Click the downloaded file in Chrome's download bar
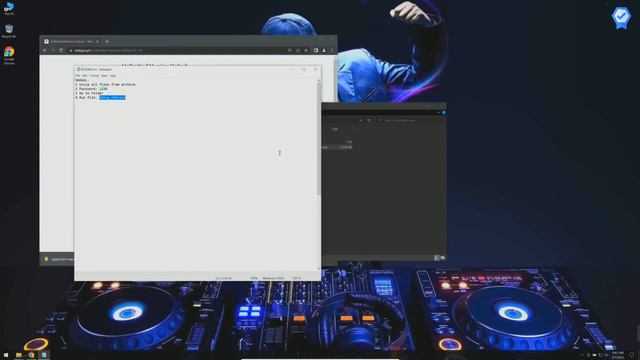640x360 pixels. coord(59,259)
